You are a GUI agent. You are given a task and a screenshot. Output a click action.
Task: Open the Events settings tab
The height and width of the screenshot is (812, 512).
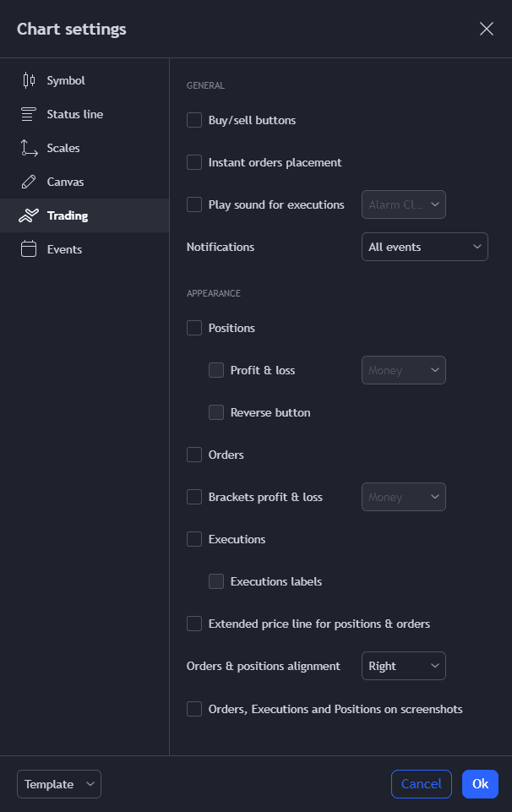tap(64, 249)
